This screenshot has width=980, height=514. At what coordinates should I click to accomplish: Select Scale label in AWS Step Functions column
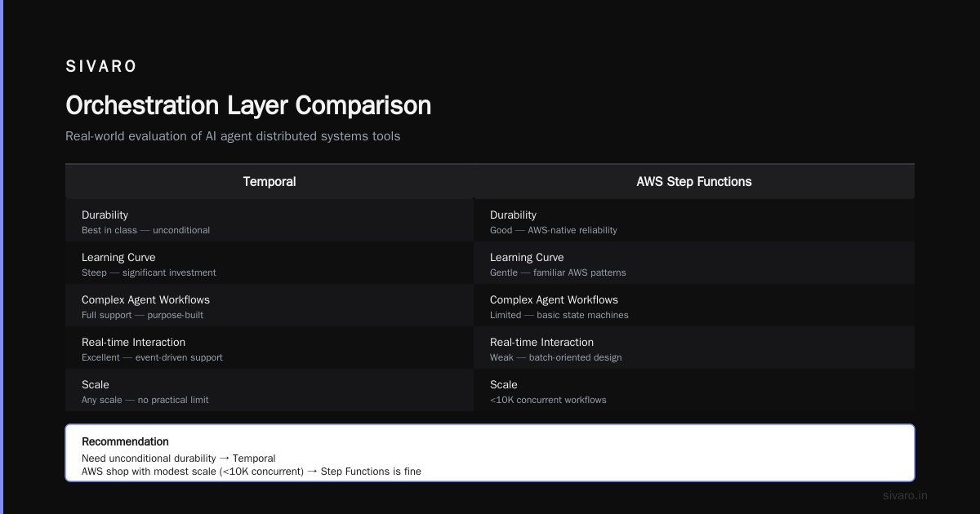click(504, 384)
